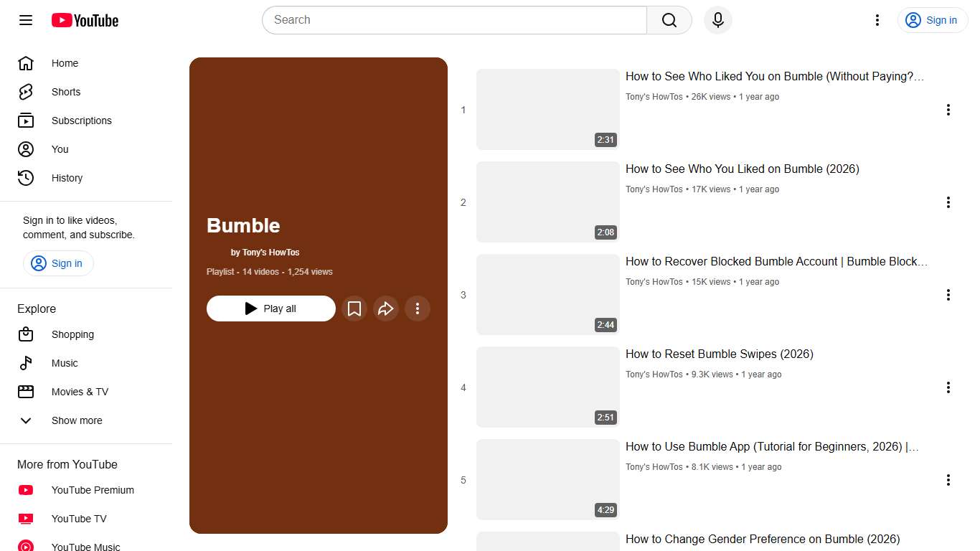Share the Bumble playlist
This screenshot has height=551, width=980.
[386, 309]
